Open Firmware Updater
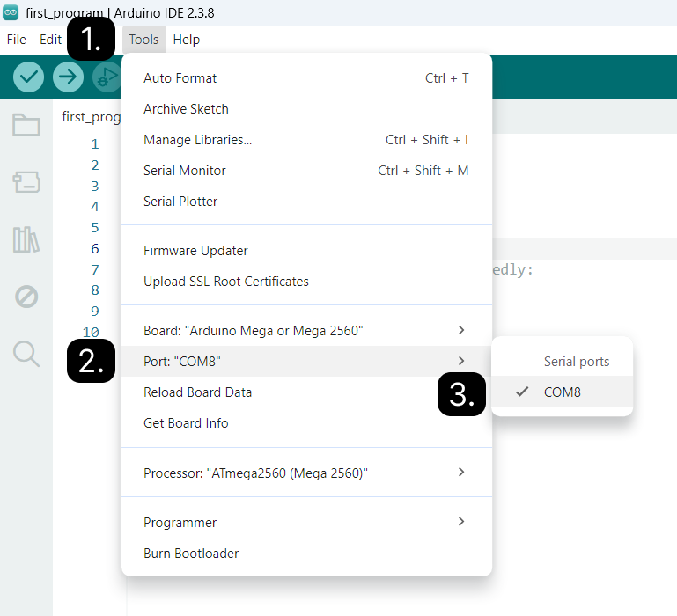This screenshot has height=616, width=677. coord(306,251)
